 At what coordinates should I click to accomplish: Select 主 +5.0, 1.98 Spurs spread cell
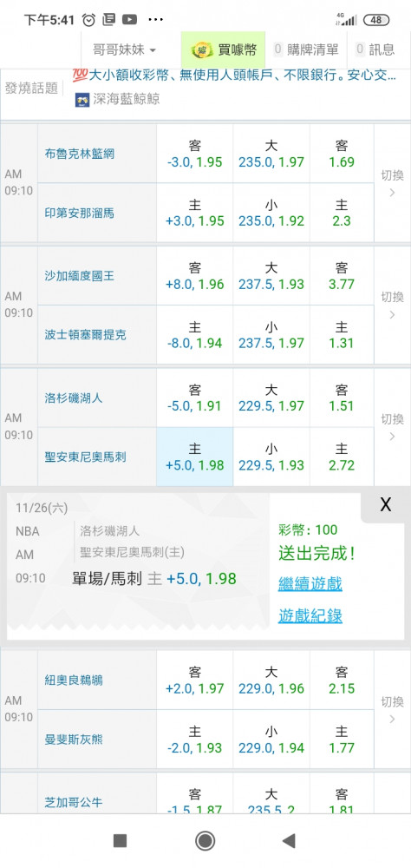(x=195, y=457)
